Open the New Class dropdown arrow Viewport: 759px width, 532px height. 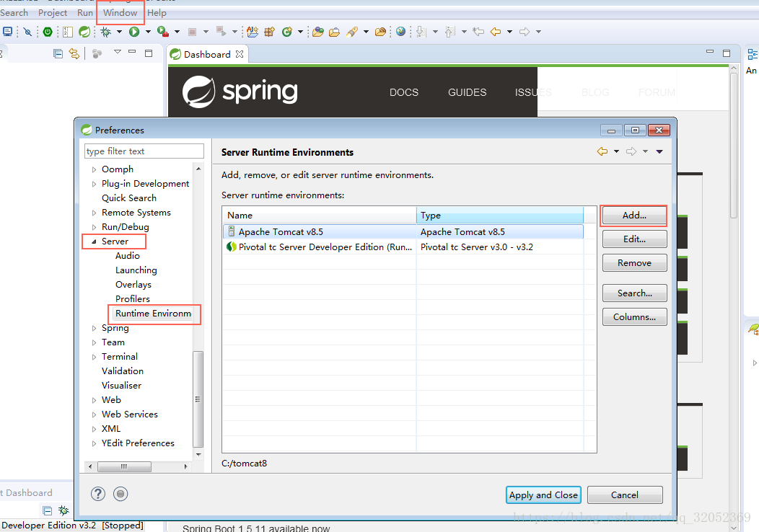coord(300,32)
